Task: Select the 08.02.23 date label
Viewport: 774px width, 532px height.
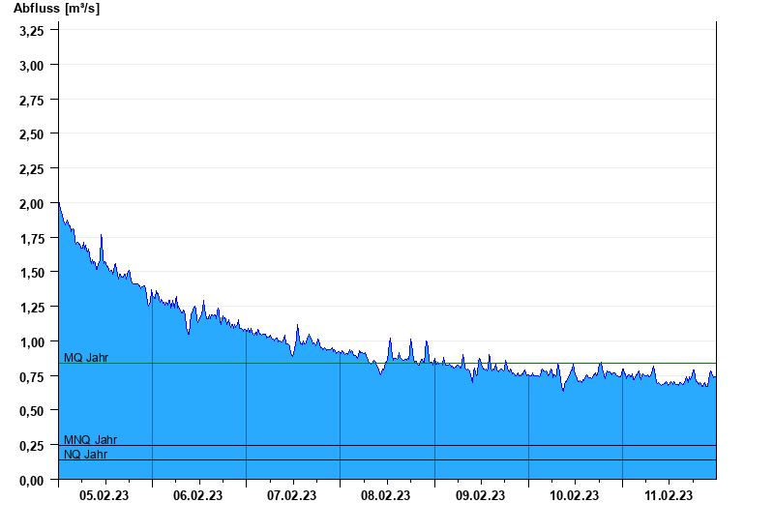Action: tap(385, 495)
